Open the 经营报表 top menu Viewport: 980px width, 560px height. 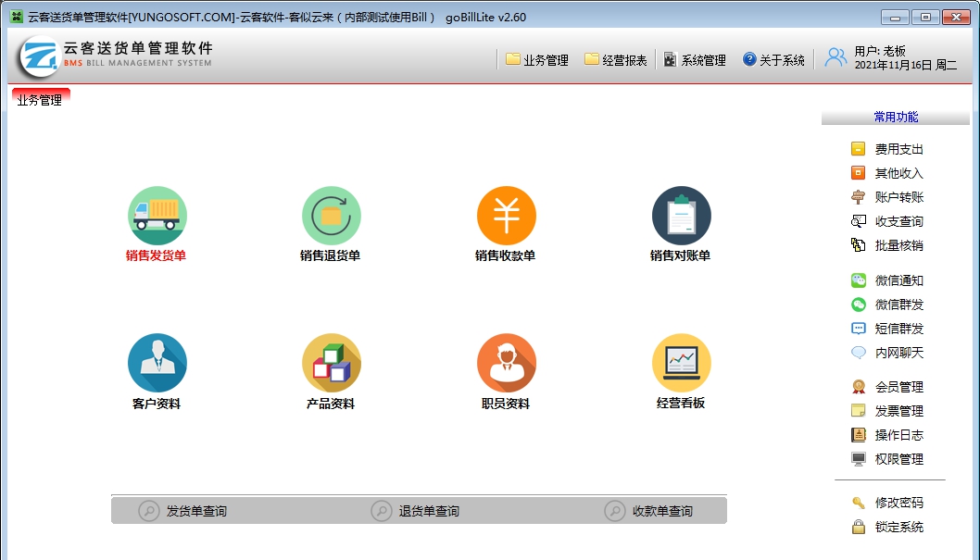[616, 60]
